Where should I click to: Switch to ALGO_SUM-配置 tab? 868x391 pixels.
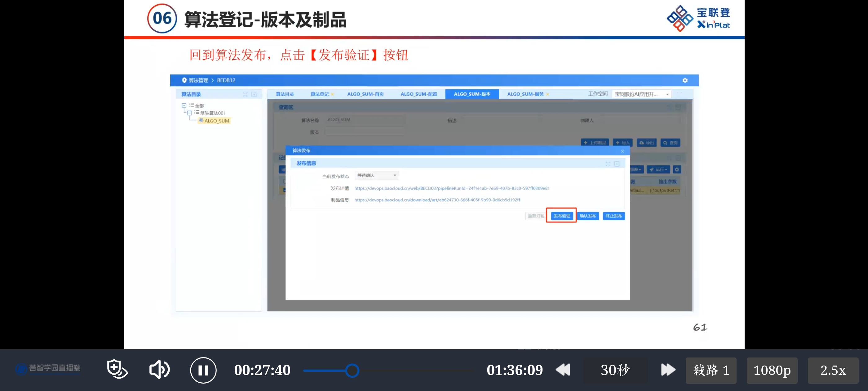tap(418, 94)
